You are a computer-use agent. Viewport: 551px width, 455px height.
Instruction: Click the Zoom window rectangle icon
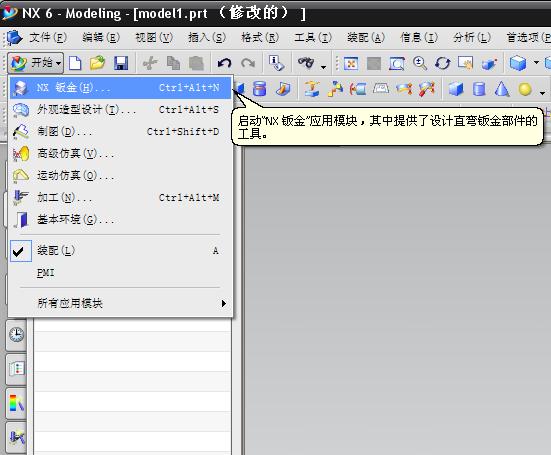(x=397, y=64)
